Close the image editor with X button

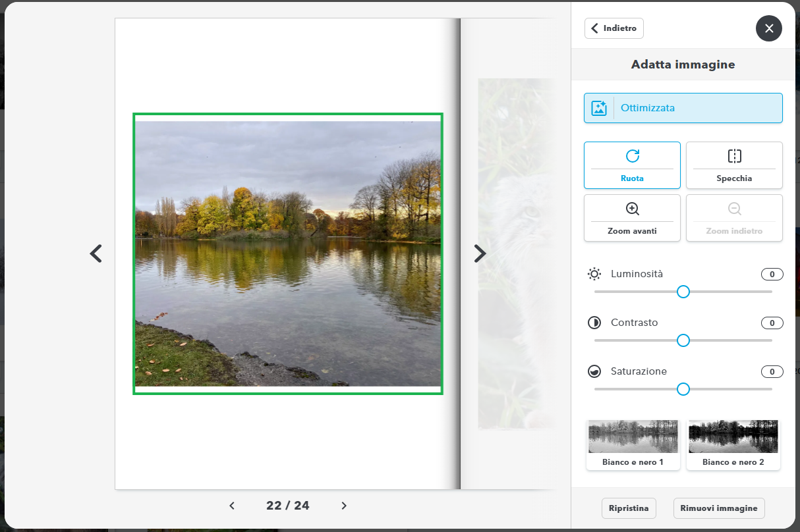point(768,28)
